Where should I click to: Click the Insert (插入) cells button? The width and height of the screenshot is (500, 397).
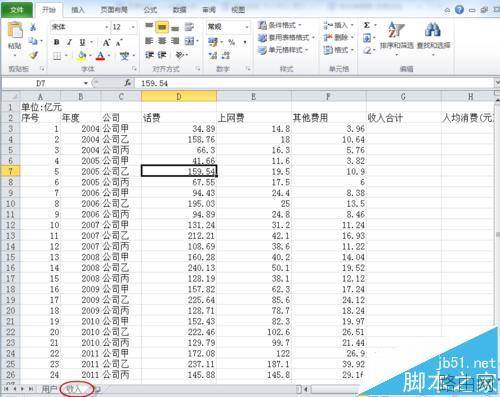(x=338, y=25)
